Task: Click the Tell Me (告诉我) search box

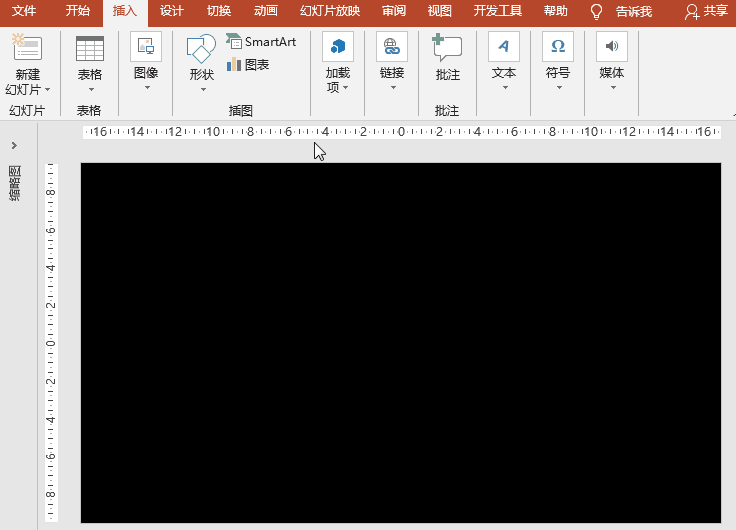Action: [x=634, y=12]
